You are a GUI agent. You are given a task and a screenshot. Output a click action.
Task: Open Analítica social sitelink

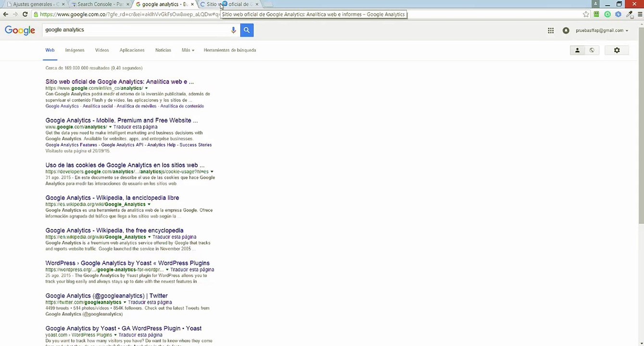coord(98,106)
